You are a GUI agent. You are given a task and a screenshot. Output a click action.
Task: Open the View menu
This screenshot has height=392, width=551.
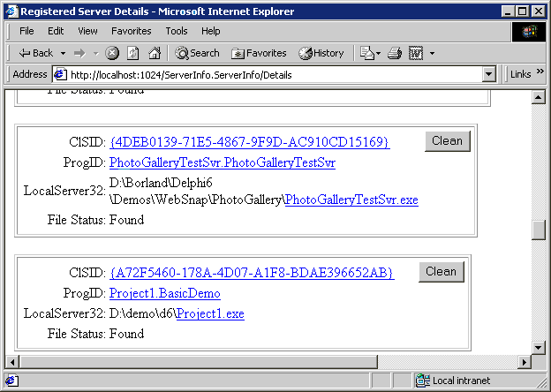(x=87, y=31)
